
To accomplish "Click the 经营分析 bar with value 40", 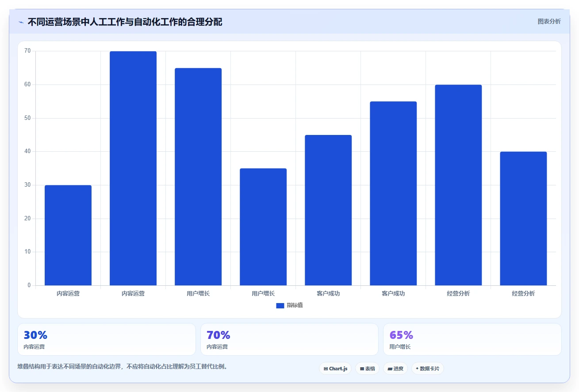I will pyautogui.click(x=523, y=219).
